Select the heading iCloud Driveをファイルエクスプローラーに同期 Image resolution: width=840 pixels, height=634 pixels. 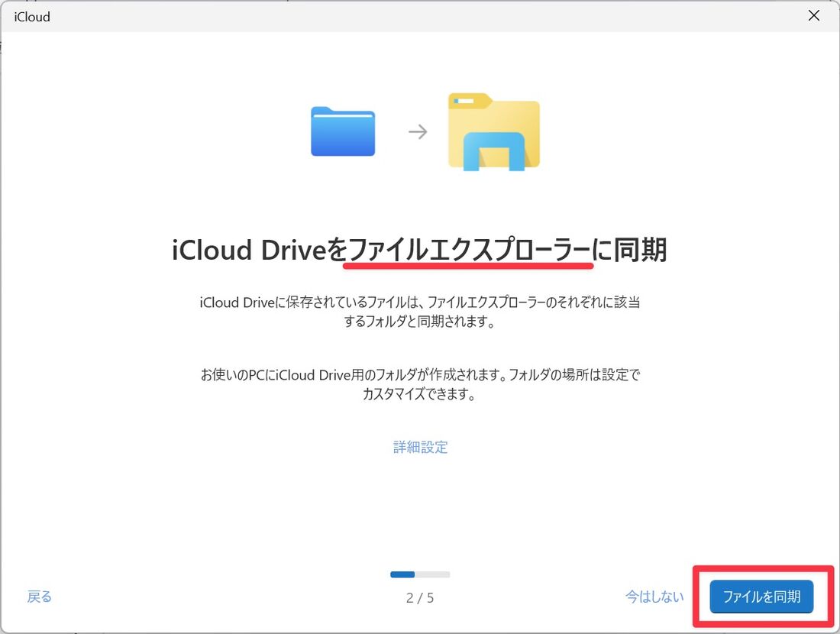coord(420,250)
